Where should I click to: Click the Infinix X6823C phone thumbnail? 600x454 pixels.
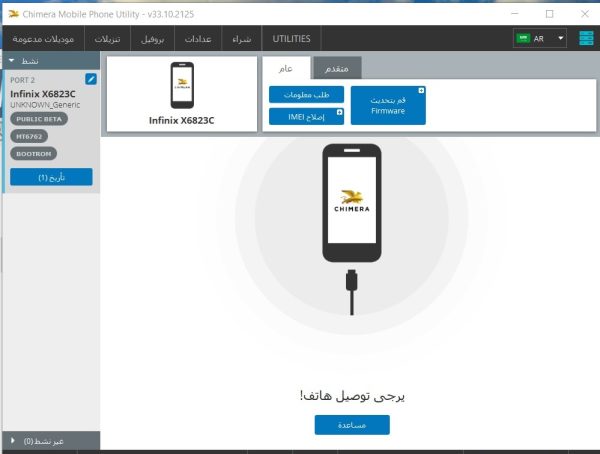(x=182, y=85)
